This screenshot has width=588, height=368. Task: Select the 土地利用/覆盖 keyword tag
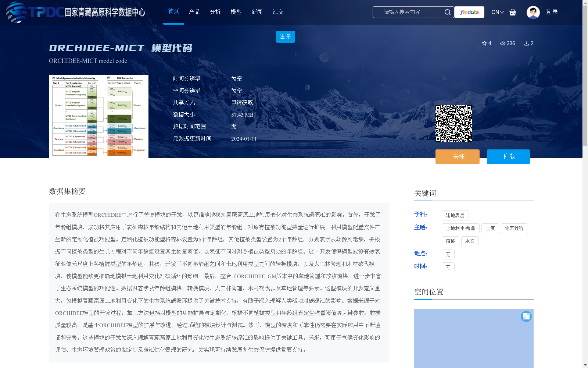pyautogui.click(x=460, y=228)
